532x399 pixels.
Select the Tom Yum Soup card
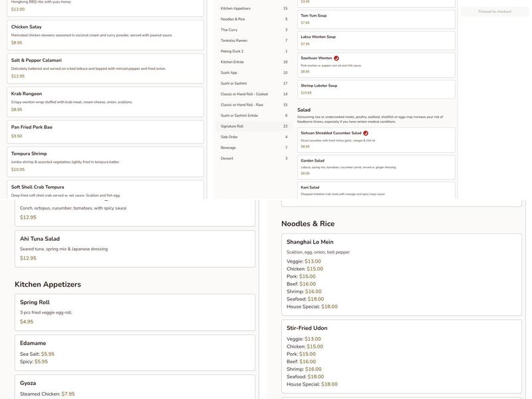pos(376,19)
